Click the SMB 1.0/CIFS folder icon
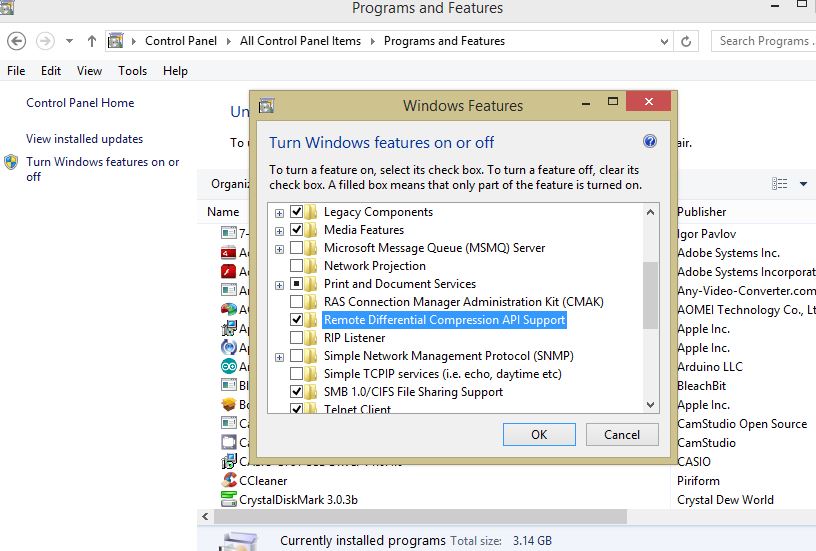The image size is (816, 551). (x=311, y=392)
